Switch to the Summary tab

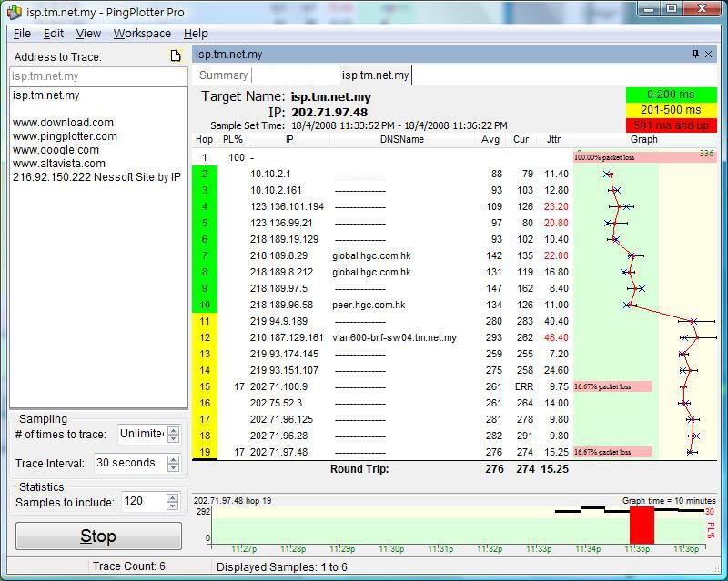point(222,75)
